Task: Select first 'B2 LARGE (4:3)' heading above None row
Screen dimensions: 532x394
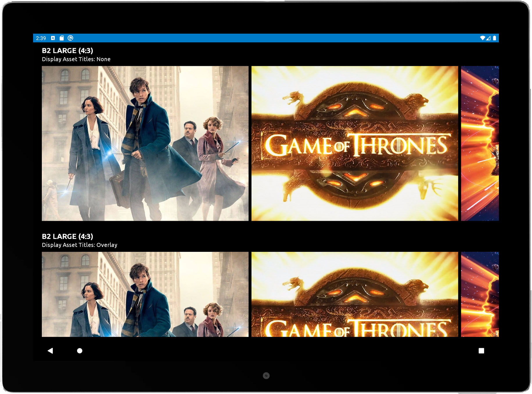Action: 67,50
